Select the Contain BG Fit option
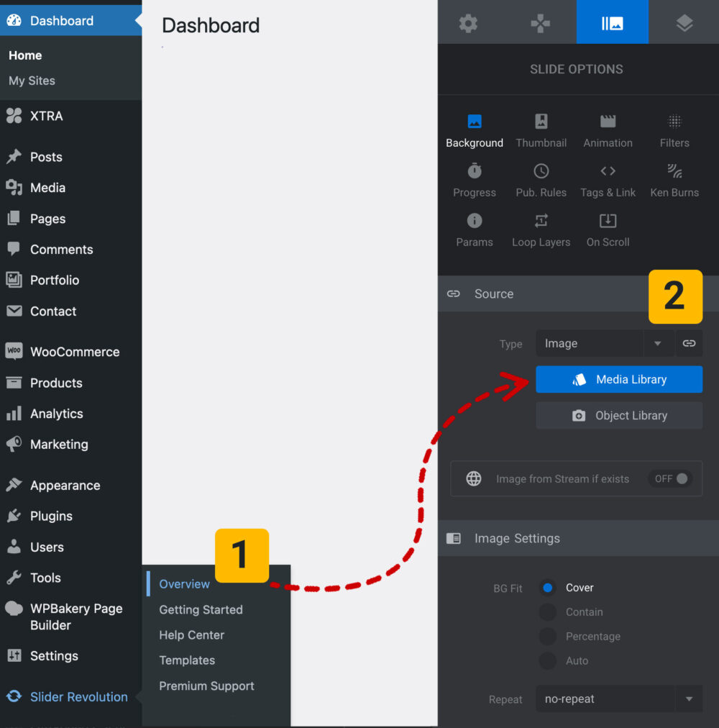This screenshot has height=728, width=719. [547, 612]
